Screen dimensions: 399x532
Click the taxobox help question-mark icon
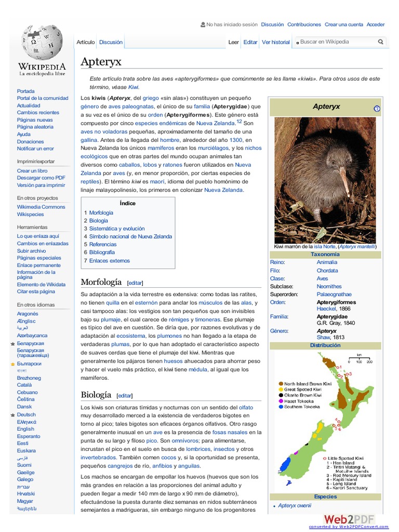point(377,109)
